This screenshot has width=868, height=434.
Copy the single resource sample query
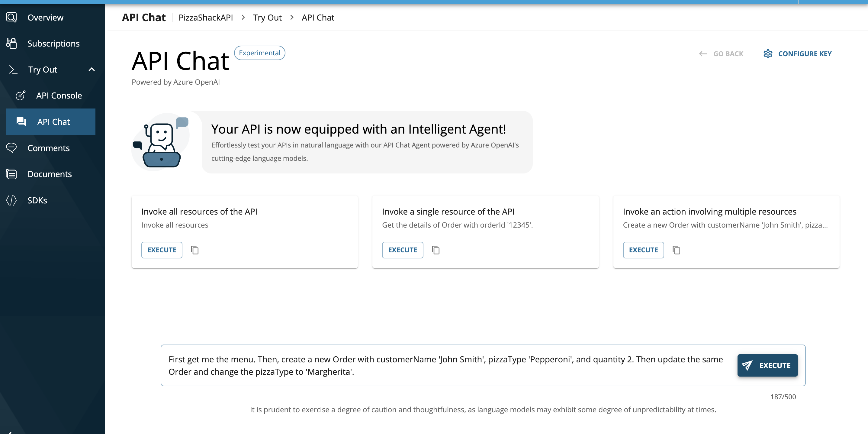pyautogui.click(x=436, y=250)
